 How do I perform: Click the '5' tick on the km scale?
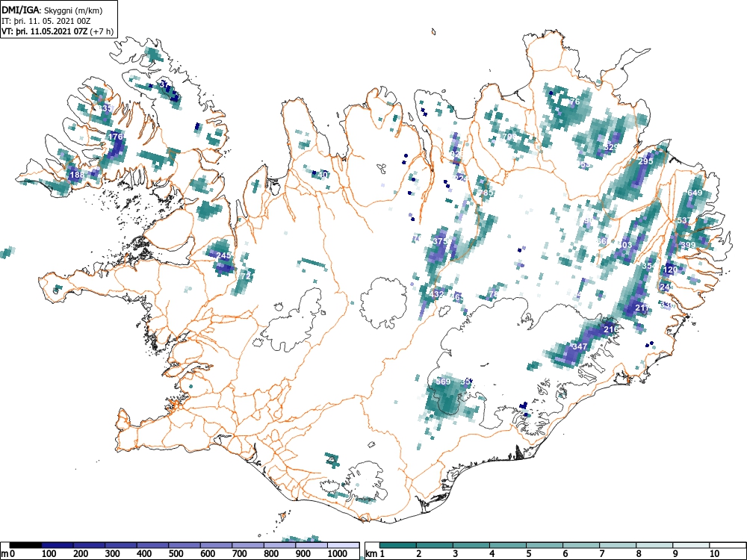tap(529, 553)
